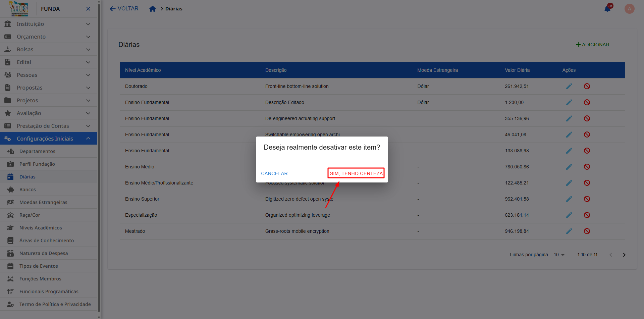Close the sidebar with X icon
The image size is (644, 319).
point(88,9)
